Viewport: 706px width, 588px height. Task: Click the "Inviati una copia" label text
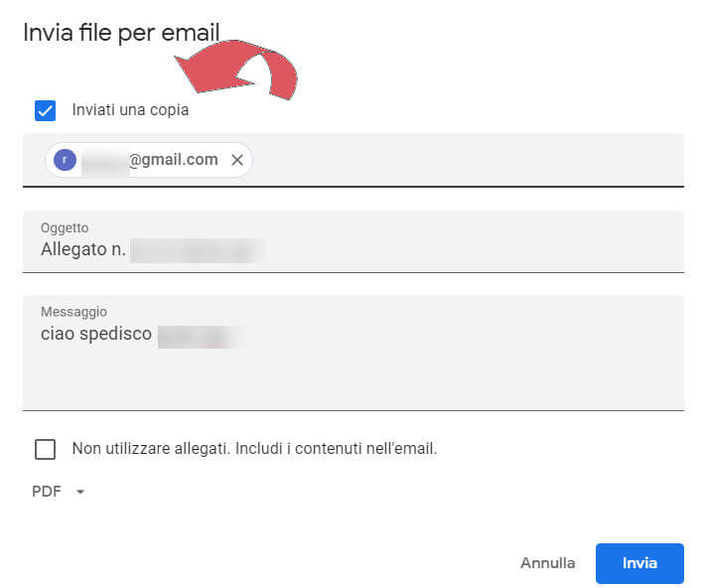tap(130, 110)
